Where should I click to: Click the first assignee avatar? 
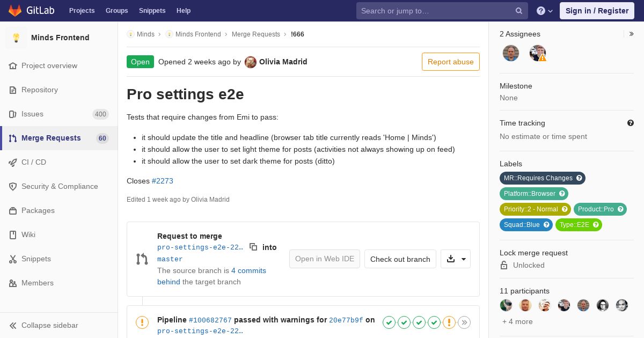click(511, 53)
